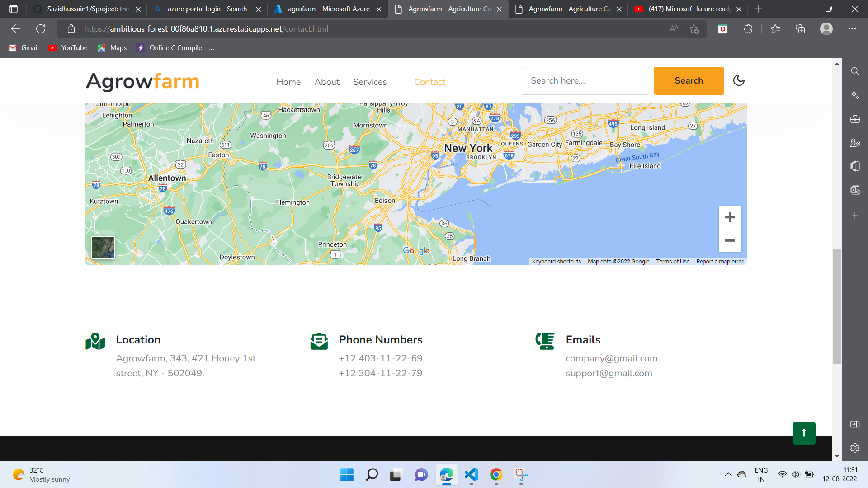Image resolution: width=868 pixels, height=488 pixels.
Task: Open YouTube bookmark
Action: pyautogui.click(x=68, y=48)
